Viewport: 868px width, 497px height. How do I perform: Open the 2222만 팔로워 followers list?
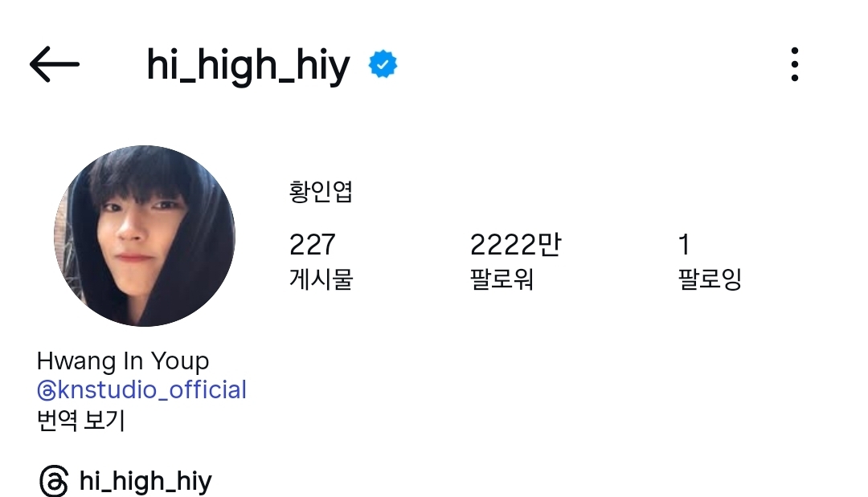(515, 261)
